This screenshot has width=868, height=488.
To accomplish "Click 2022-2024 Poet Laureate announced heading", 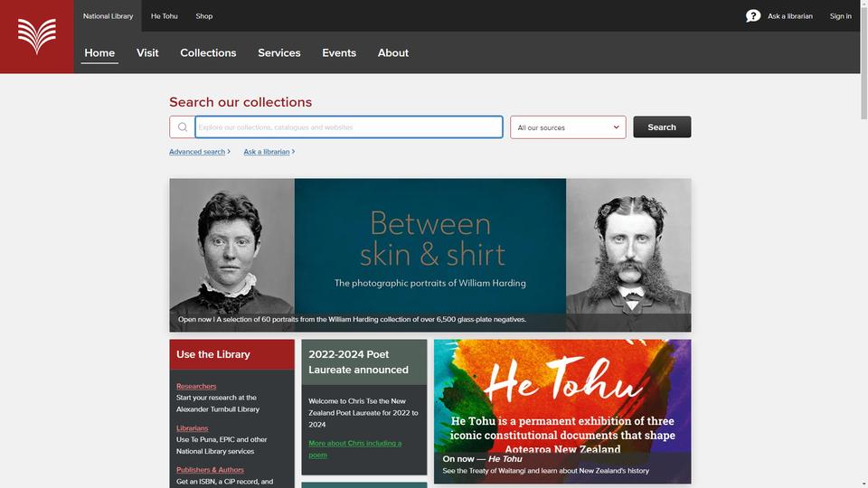I will 358,361.
